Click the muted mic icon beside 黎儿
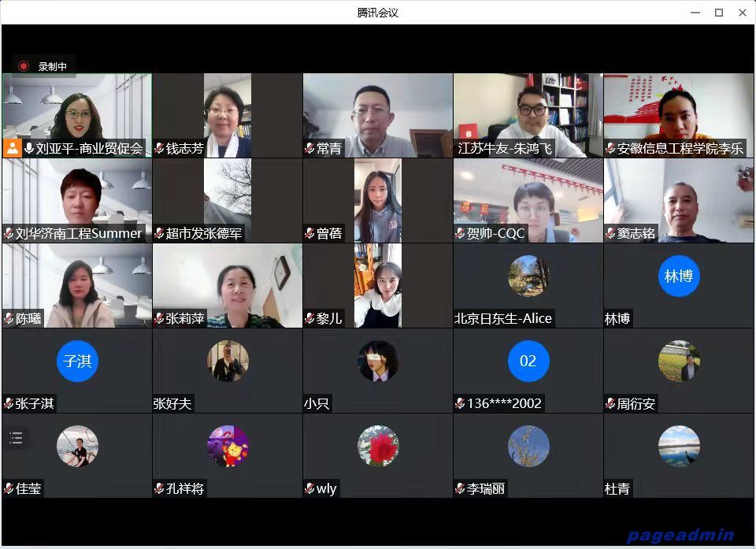The image size is (756, 549). click(309, 318)
